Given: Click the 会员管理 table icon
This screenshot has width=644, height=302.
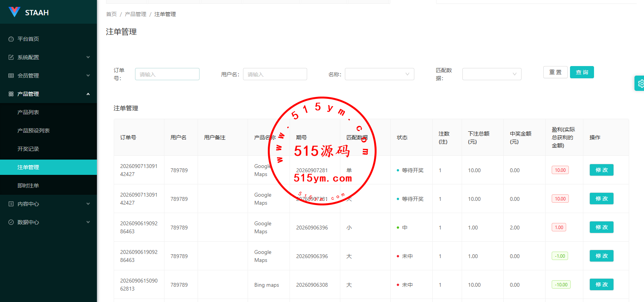Looking at the screenshot, I should click(x=11, y=76).
